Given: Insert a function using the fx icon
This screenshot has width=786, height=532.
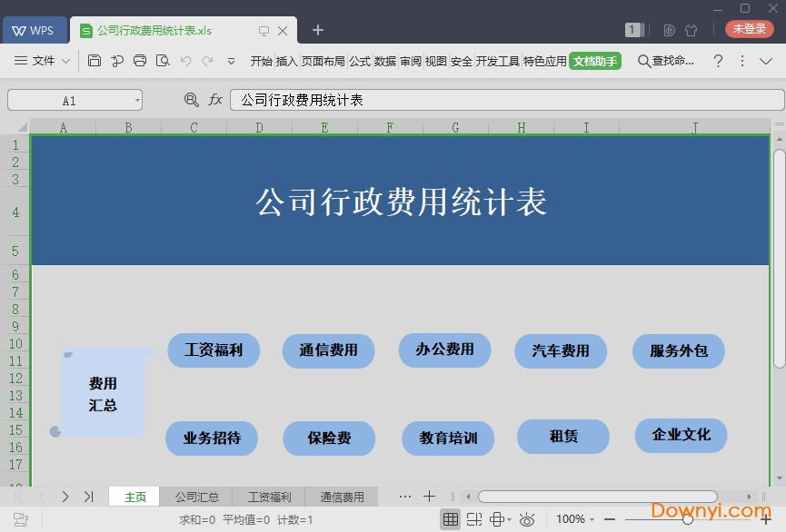Looking at the screenshot, I should [x=215, y=100].
